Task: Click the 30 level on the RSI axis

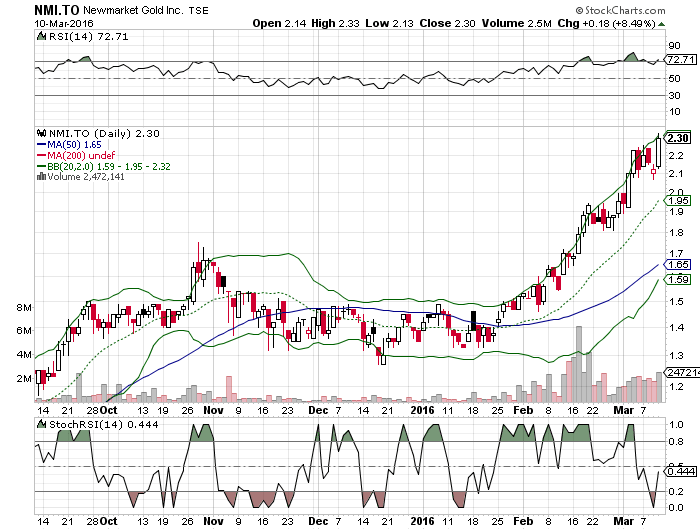Action: point(675,96)
